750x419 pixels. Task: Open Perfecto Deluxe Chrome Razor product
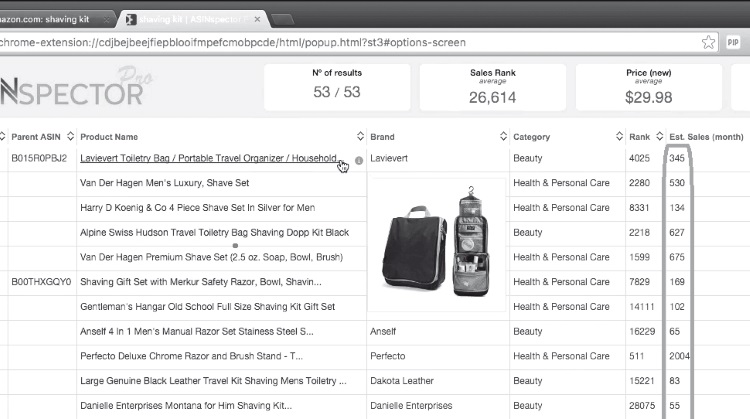[x=198, y=356]
